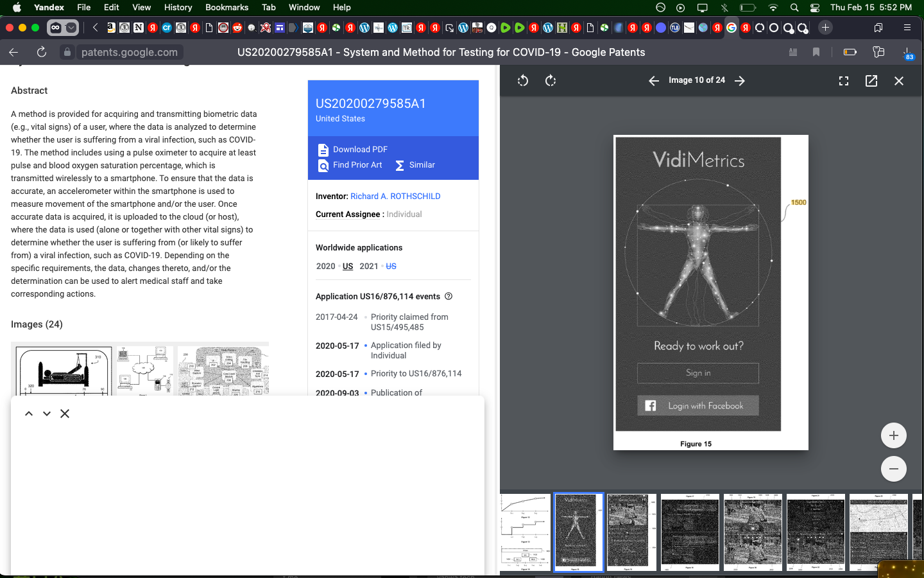
Task: Zoom in with the plus button
Action: [894, 435]
